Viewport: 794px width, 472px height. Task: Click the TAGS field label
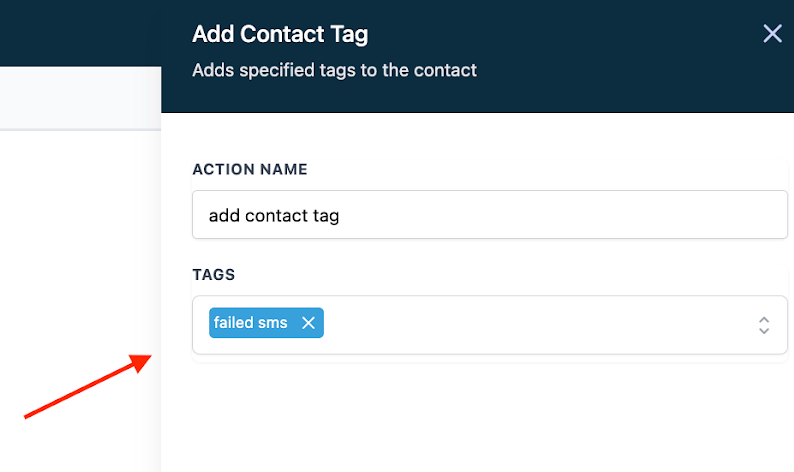[x=214, y=274]
